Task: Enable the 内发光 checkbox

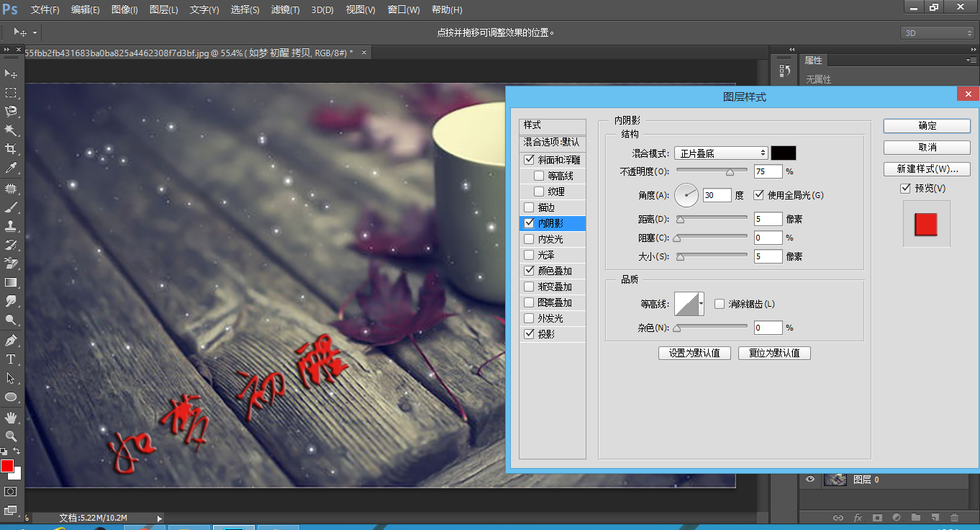Action: (530, 239)
